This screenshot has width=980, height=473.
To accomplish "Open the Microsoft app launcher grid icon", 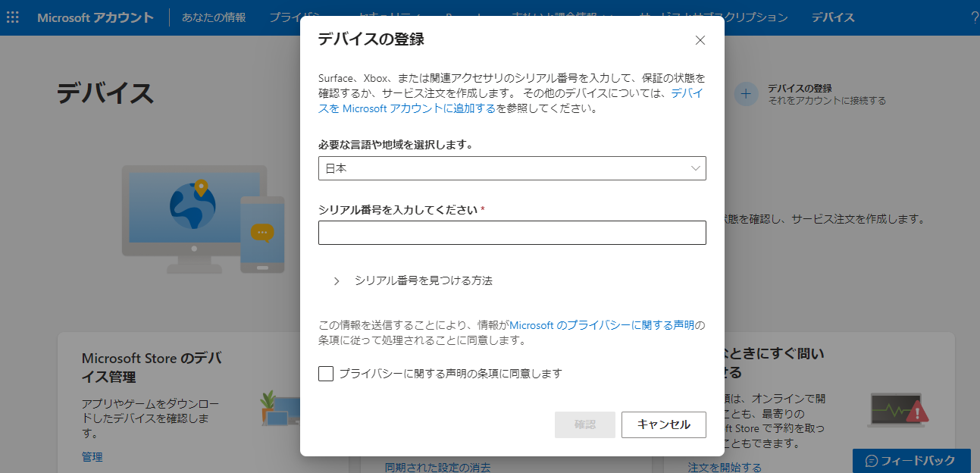I will pos(13,17).
